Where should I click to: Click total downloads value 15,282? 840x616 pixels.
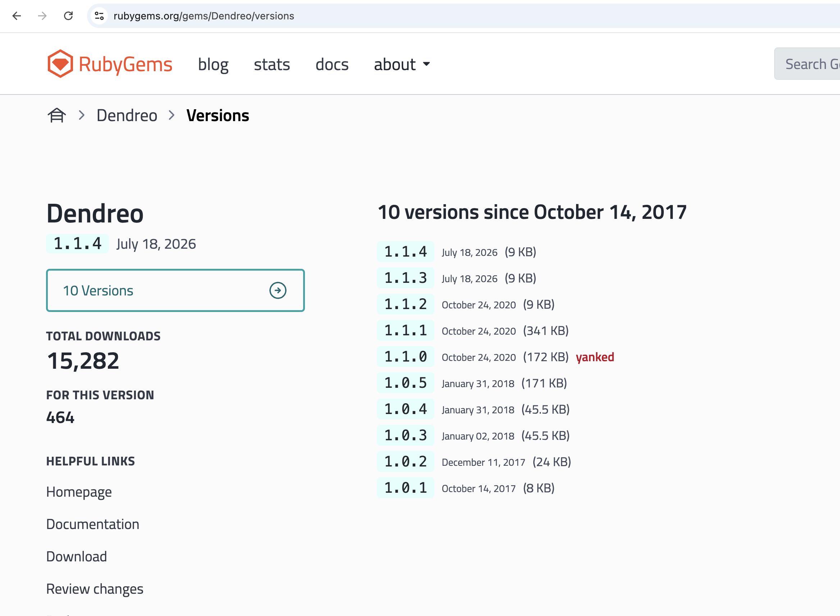(83, 360)
